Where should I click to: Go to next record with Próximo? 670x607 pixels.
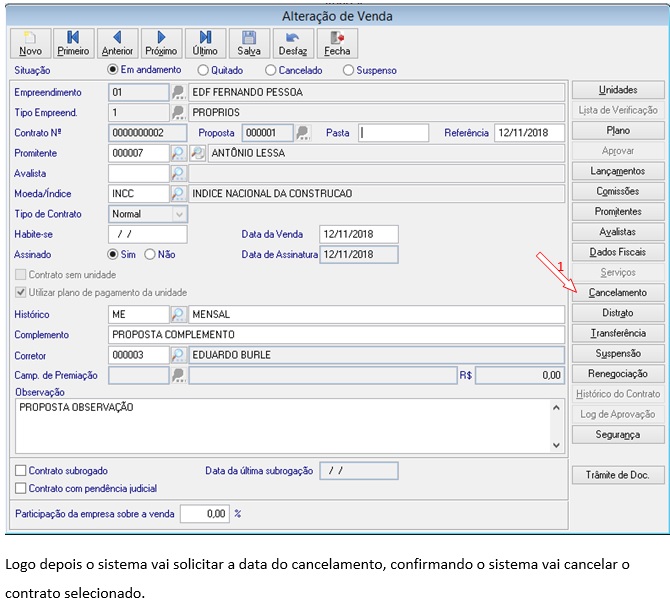[x=161, y=43]
